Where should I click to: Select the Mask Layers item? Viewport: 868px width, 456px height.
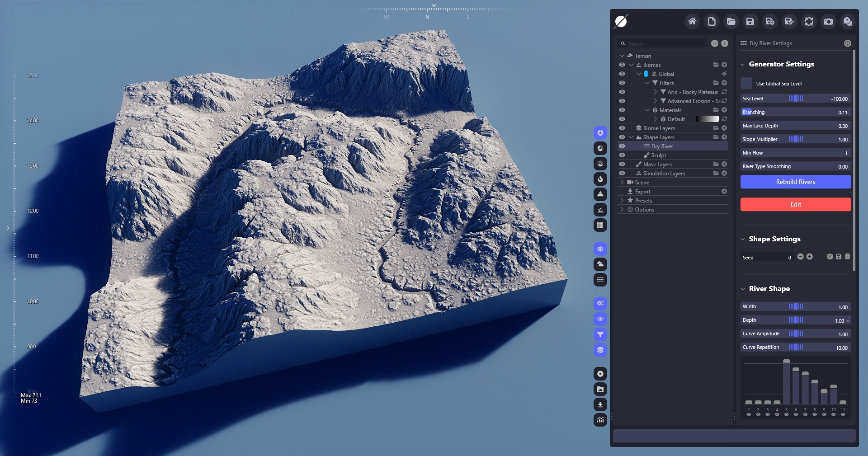point(657,165)
